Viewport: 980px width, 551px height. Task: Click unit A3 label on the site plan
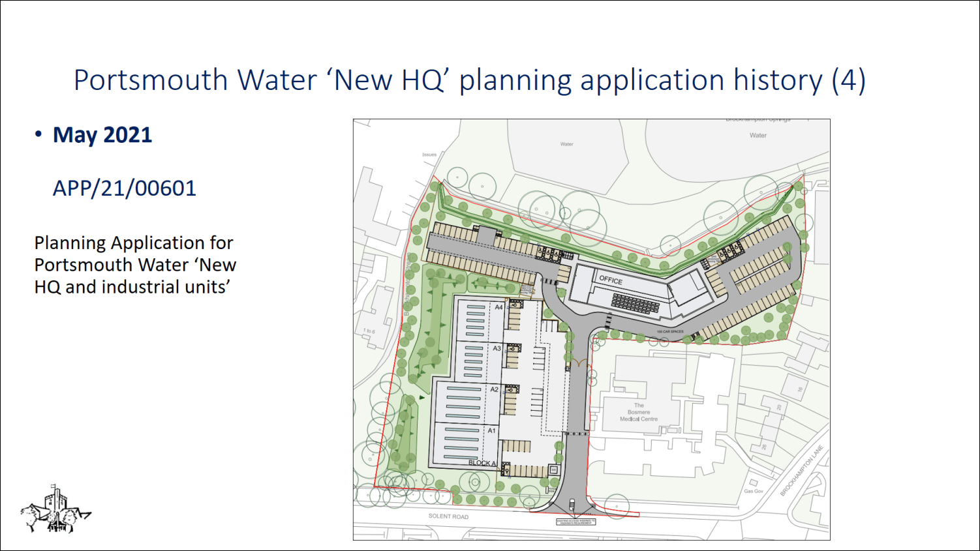pyautogui.click(x=497, y=349)
